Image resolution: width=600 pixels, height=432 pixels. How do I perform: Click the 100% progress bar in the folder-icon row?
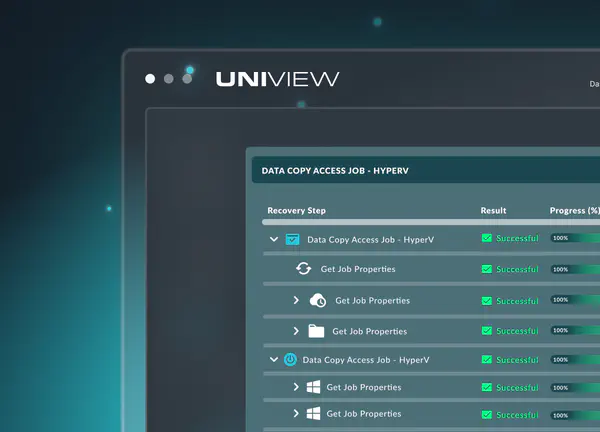(x=575, y=330)
